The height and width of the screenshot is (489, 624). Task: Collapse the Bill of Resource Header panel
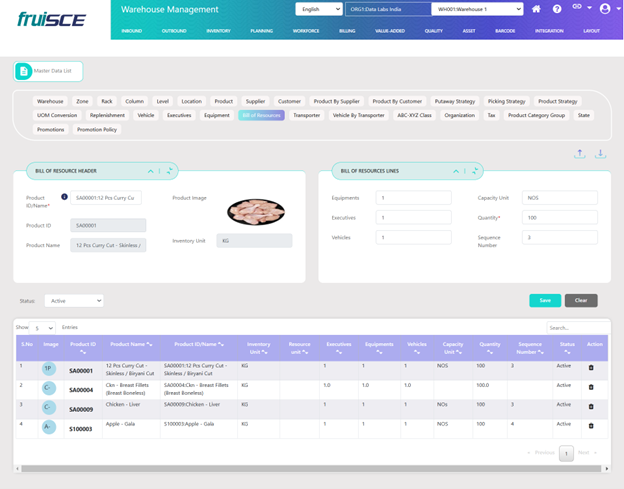pos(149,171)
